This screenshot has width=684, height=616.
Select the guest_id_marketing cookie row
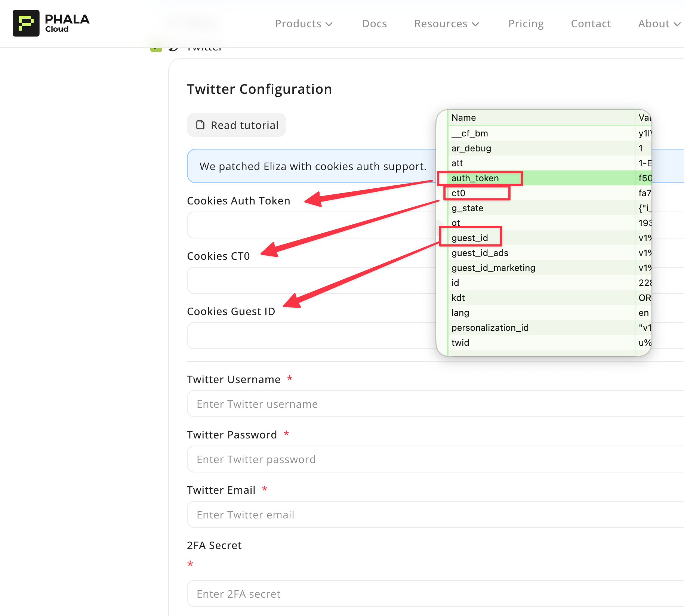pyautogui.click(x=549, y=268)
